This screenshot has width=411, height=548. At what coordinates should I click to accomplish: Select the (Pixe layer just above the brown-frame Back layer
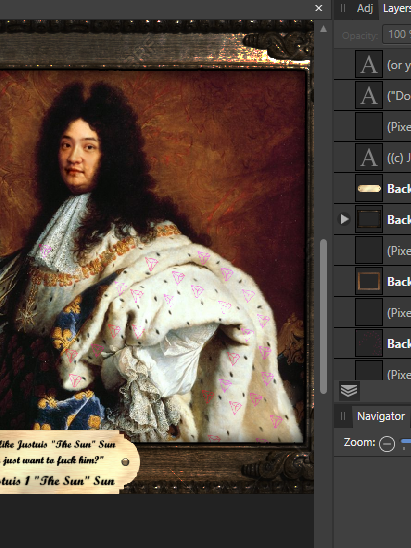click(x=373, y=250)
